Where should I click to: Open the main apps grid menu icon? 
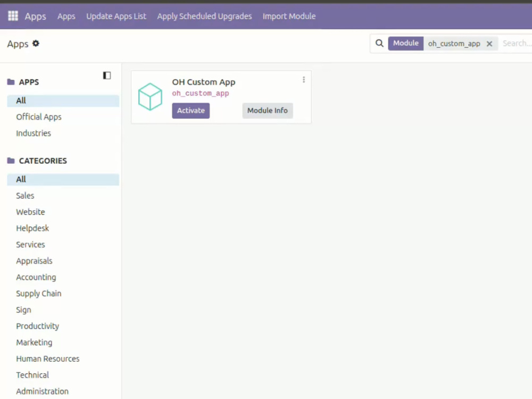pyautogui.click(x=13, y=16)
